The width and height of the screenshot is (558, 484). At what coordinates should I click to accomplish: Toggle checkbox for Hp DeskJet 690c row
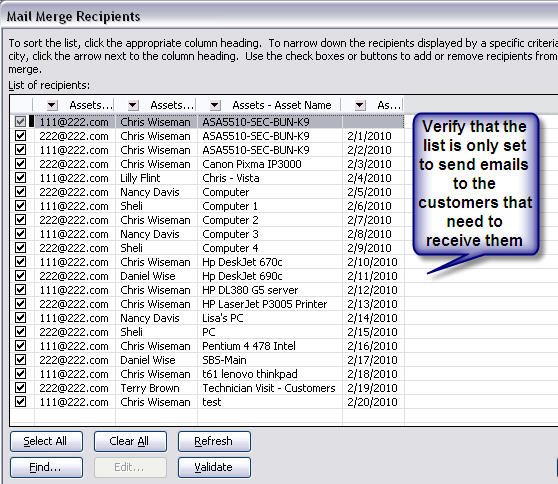tap(21, 275)
